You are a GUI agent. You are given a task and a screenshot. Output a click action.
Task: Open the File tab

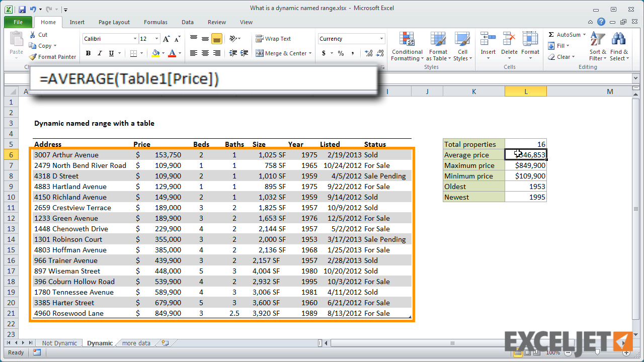pos(18,22)
